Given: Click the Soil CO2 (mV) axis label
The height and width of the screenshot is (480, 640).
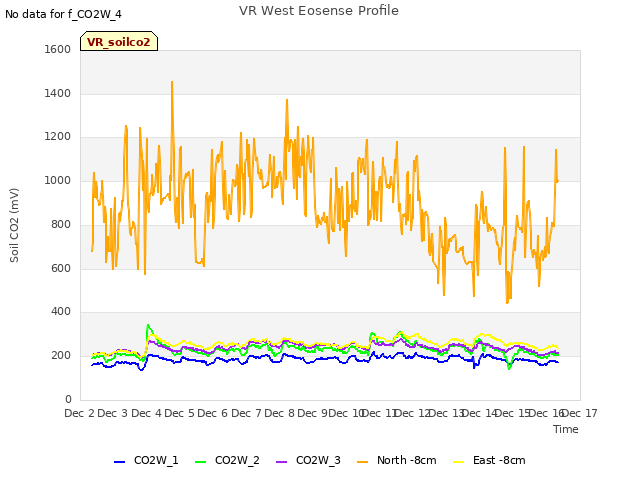Looking at the screenshot, I should [x=14, y=225].
